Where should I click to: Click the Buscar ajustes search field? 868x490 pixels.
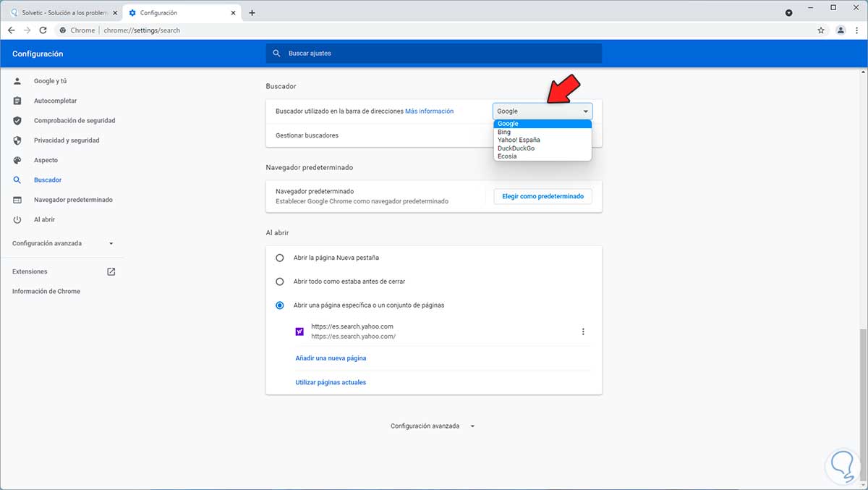(x=434, y=54)
